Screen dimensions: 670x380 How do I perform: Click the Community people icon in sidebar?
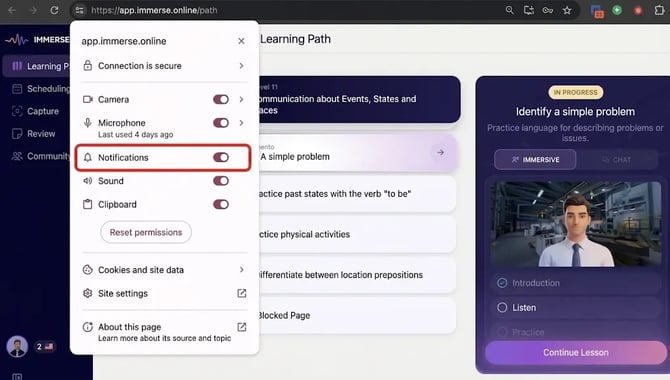(17, 156)
